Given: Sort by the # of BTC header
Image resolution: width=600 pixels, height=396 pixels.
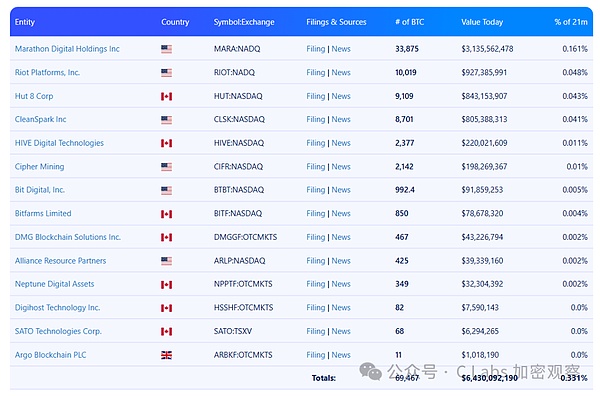Looking at the screenshot, I should 409,22.
